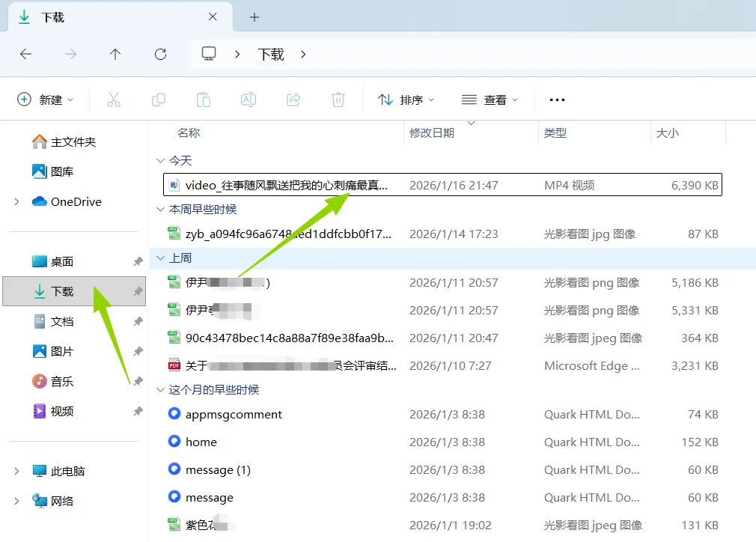Open 文档 in the sidebar
Screen dimensions: 756x542
click(x=53, y=321)
